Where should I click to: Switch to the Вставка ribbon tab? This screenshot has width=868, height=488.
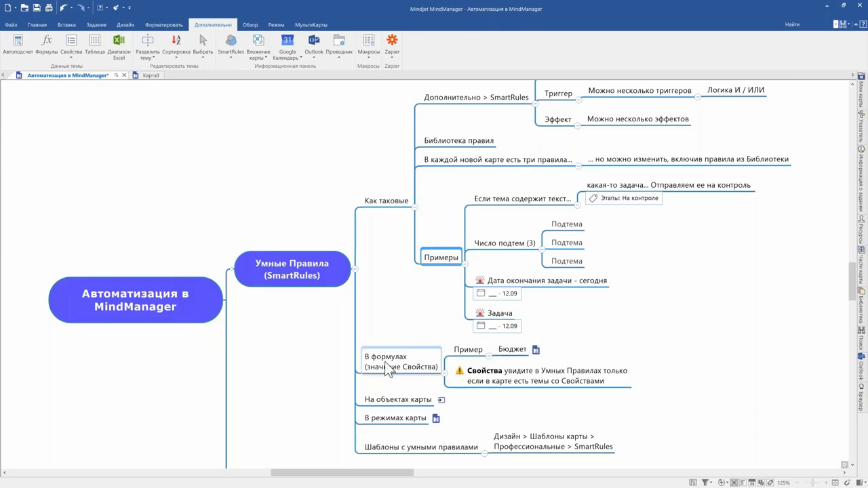point(66,24)
